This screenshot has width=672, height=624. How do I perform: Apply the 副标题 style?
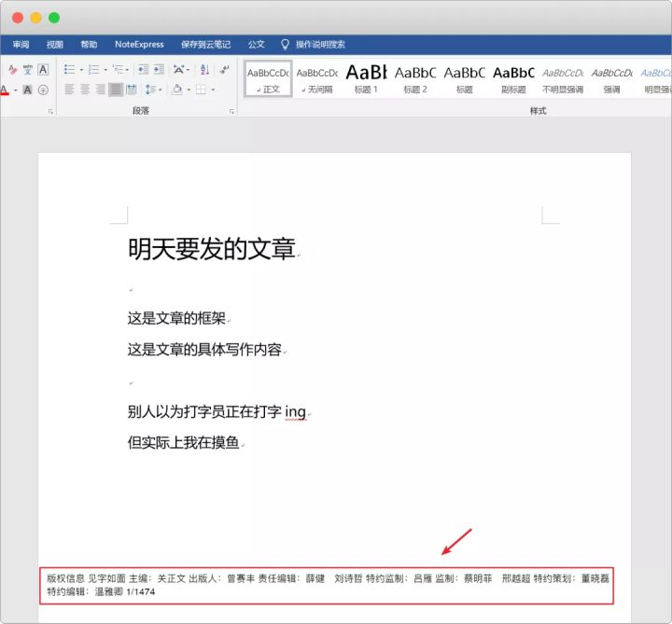coord(513,78)
